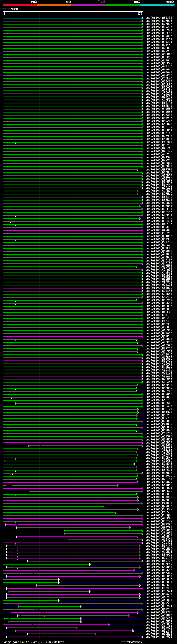The width and height of the screenshot is (177, 644).
Task: Select hit label UniRef100_C0HFI1
Action: click(x=159, y=100)
